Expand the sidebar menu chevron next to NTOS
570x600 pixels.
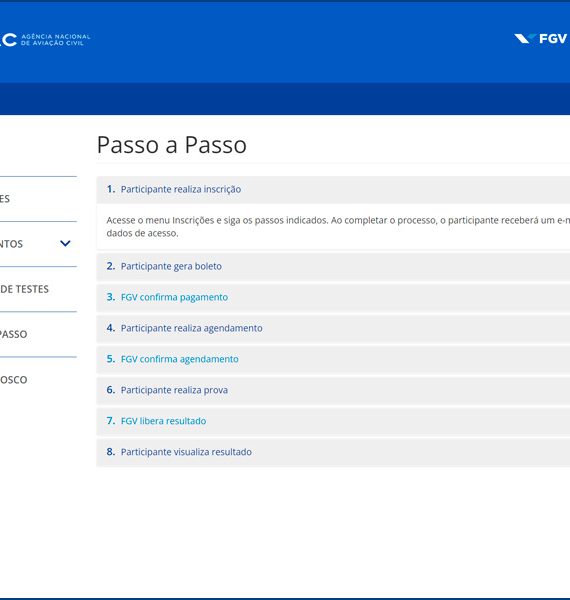(65, 243)
